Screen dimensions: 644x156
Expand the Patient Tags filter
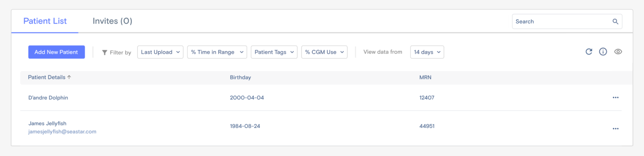tap(274, 52)
